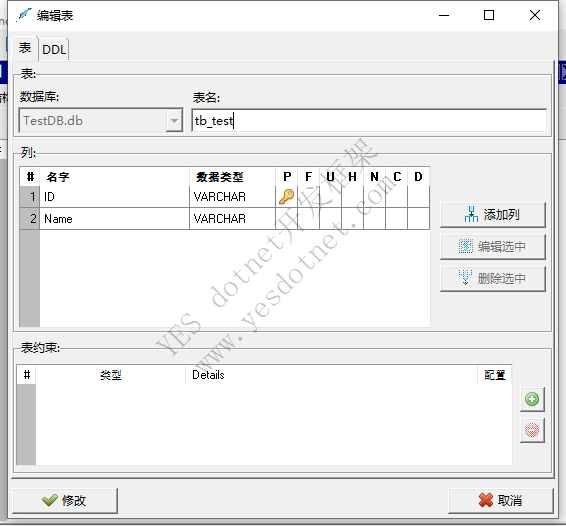This screenshot has width=566, height=526.
Task: Select row number 2 header cell
Action: coord(30,218)
